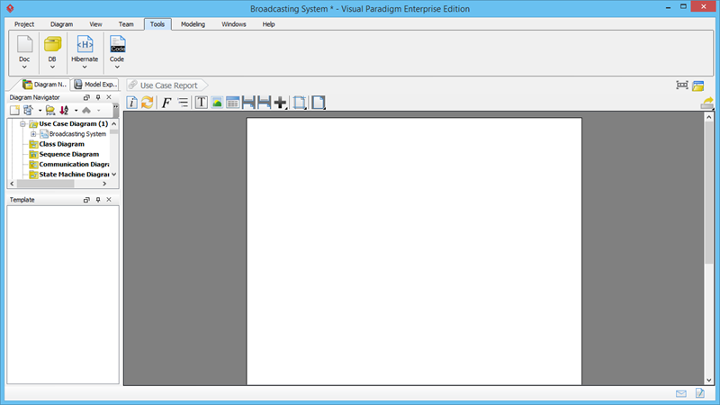This screenshot has height=405, width=720.
Task: Open the Code tool
Action: 117,49
